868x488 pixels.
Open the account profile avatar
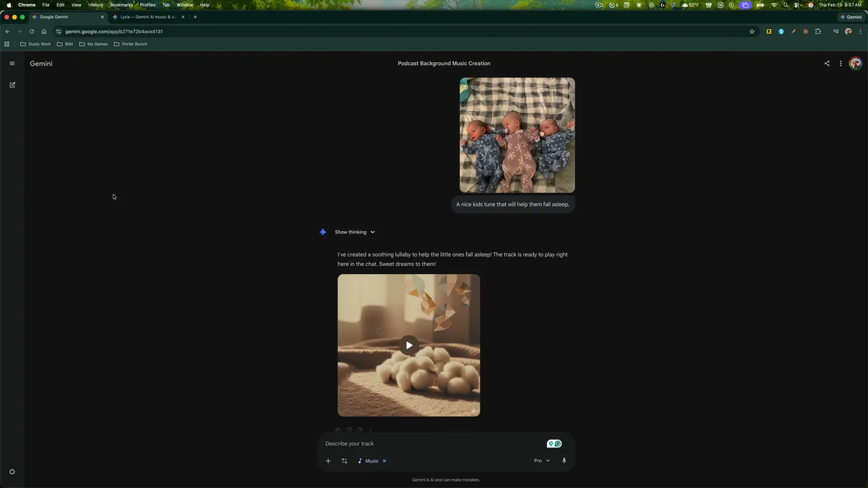tap(856, 63)
